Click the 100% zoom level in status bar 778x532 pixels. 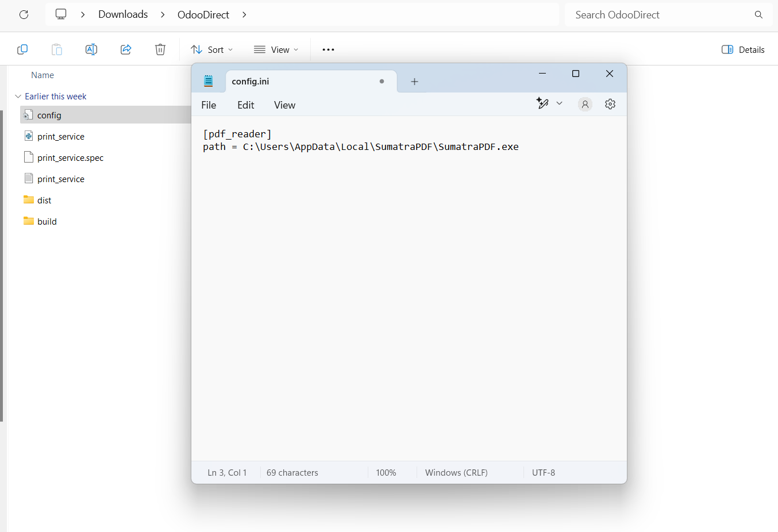point(386,473)
